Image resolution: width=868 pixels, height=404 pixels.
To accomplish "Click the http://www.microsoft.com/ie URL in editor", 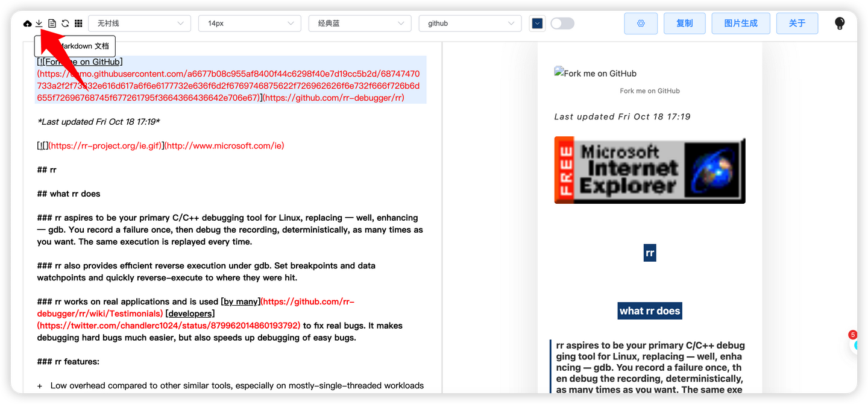I will (224, 146).
